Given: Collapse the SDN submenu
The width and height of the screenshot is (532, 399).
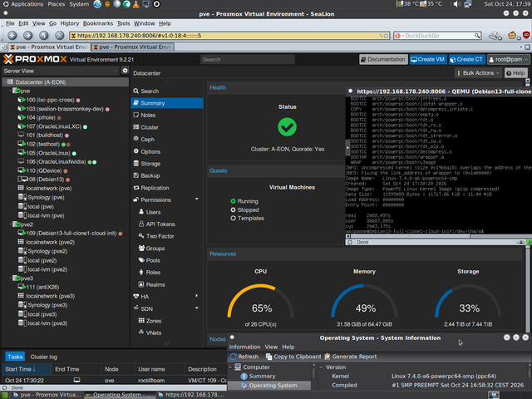Looking at the screenshot, I should (197, 308).
